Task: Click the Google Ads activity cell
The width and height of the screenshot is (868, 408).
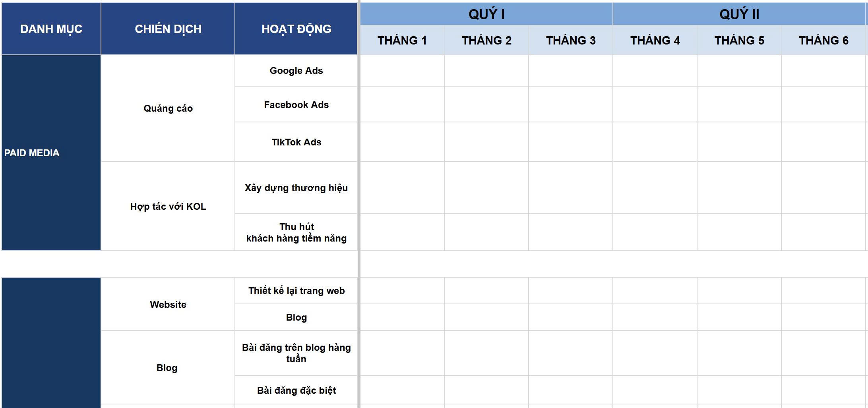Action: (x=296, y=71)
